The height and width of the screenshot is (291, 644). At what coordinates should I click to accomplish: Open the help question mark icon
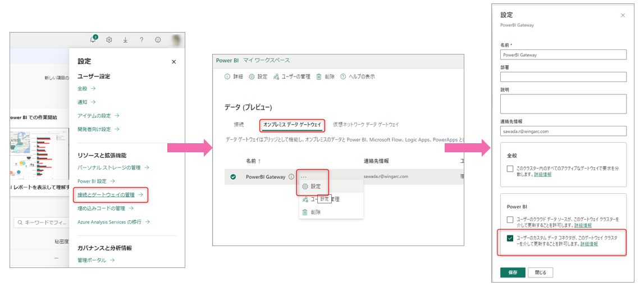pyautogui.click(x=141, y=40)
